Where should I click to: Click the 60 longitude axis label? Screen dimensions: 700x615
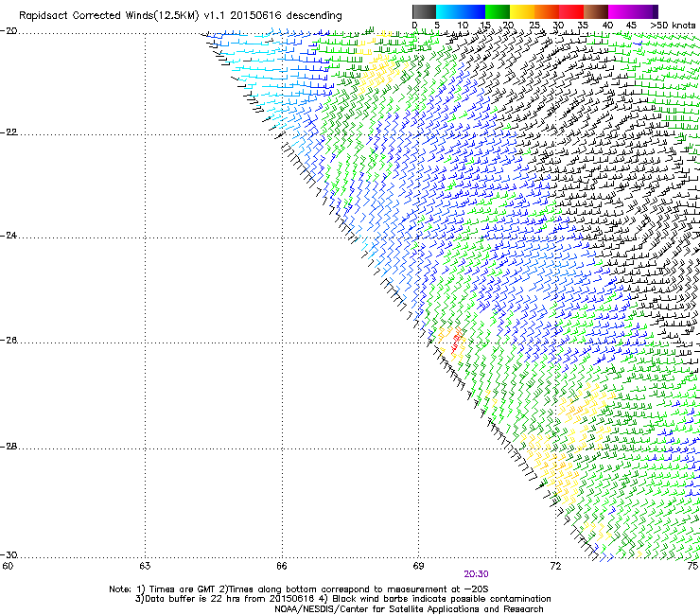click(x=8, y=566)
